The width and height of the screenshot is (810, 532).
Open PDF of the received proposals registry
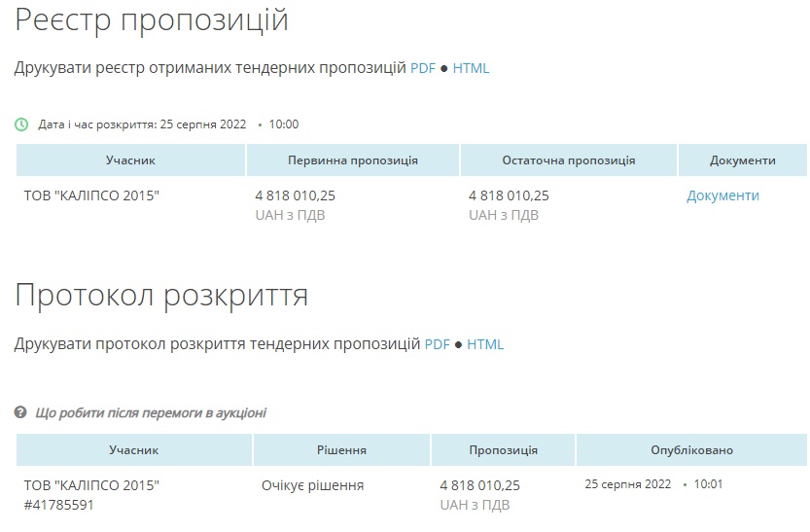422,68
